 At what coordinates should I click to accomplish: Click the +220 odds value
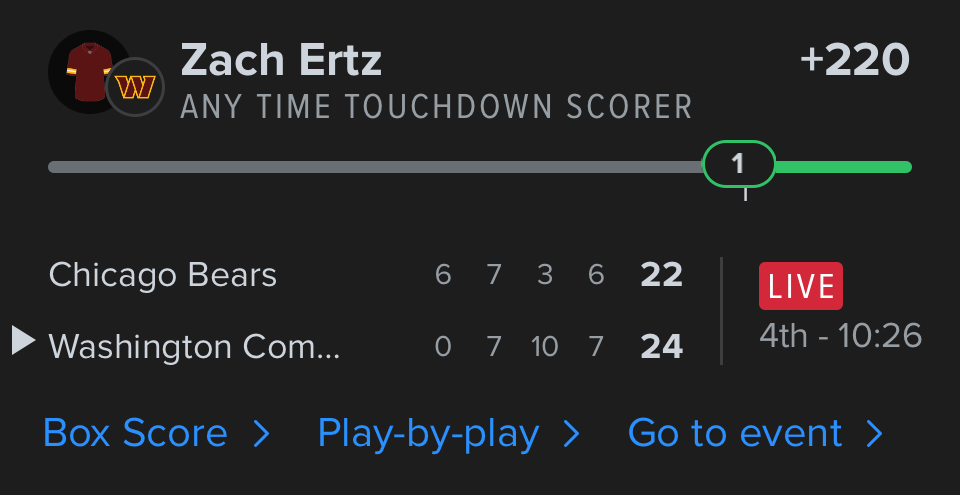tap(855, 61)
